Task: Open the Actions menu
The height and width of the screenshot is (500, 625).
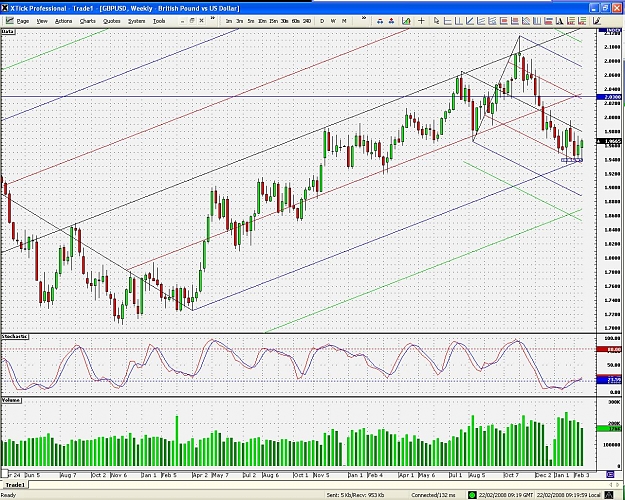Action: point(63,21)
